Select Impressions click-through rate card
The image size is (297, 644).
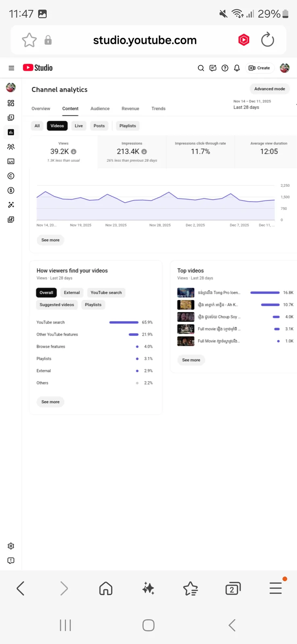[200, 152]
